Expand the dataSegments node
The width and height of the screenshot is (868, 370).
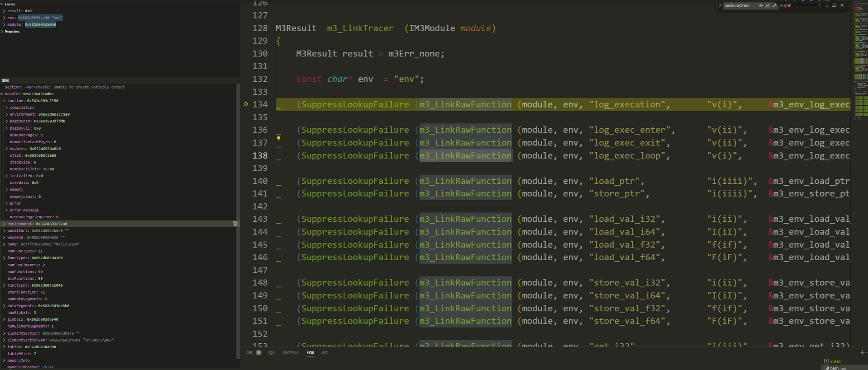(x=4, y=306)
